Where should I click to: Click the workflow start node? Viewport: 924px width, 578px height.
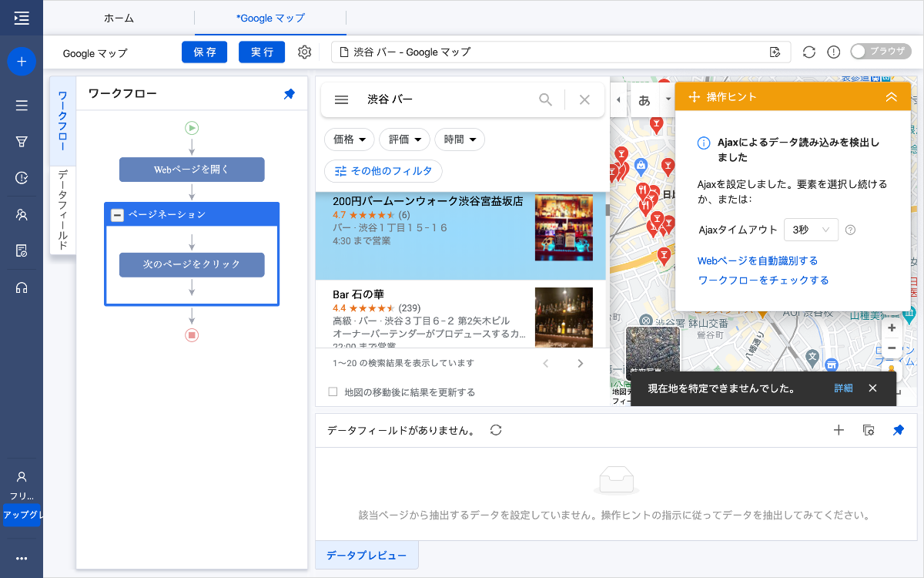tap(192, 128)
